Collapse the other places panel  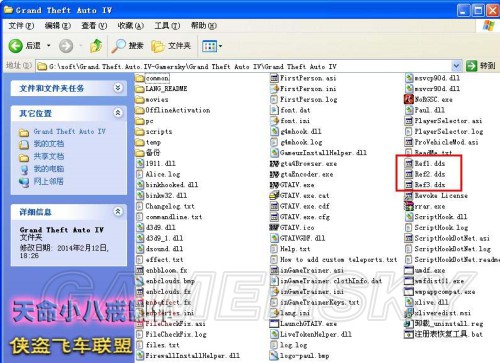(118, 113)
